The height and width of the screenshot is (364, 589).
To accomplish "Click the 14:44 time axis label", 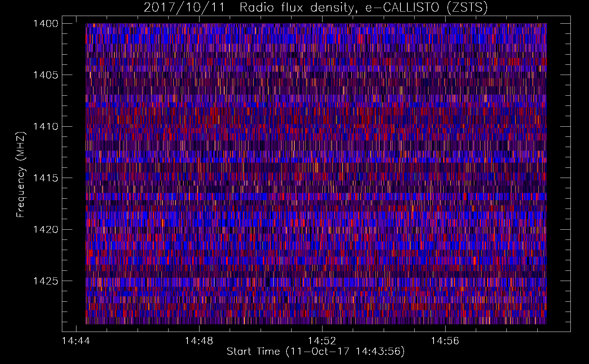I will pos(76,341).
